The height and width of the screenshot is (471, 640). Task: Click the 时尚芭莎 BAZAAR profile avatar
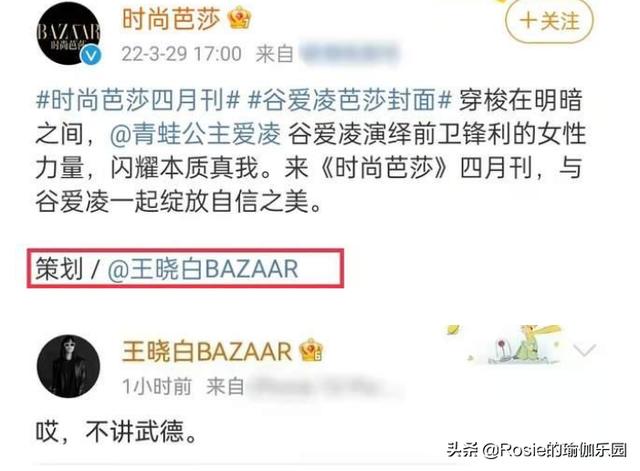tap(69, 33)
